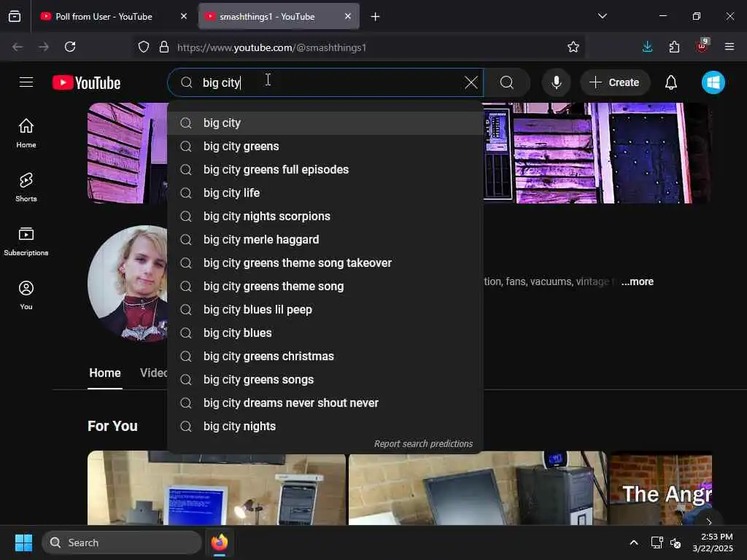Open a new browser tab
This screenshot has width=747, height=560.
[376, 17]
